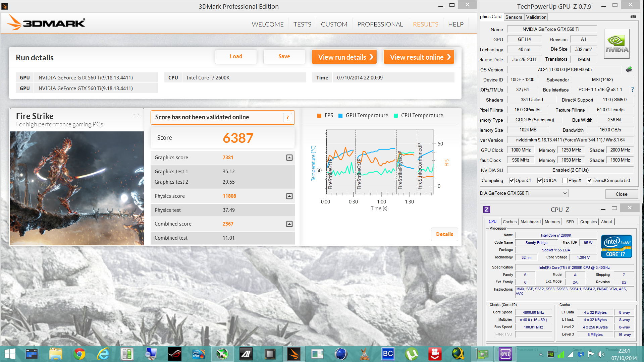Open the uTorrent taskbar icon
644x362 pixels.
pos(411,354)
